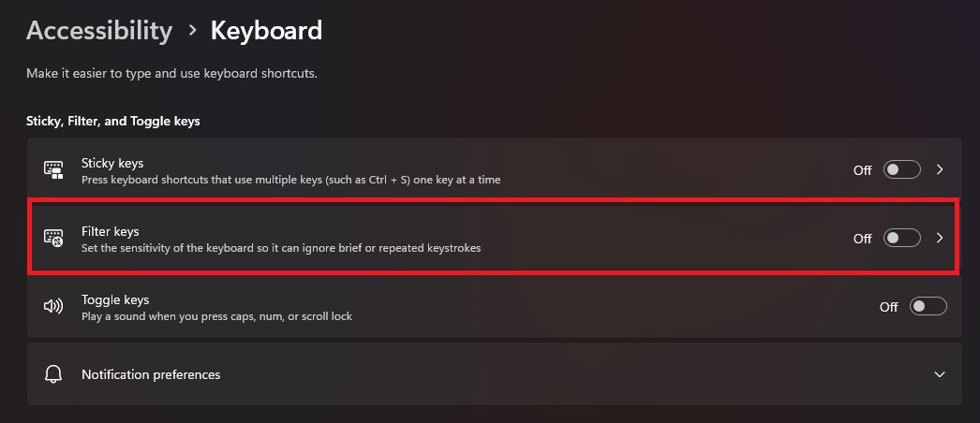Select the Filter keys label text
This screenshot has width=980, height=423.
(x=110, y=231)
